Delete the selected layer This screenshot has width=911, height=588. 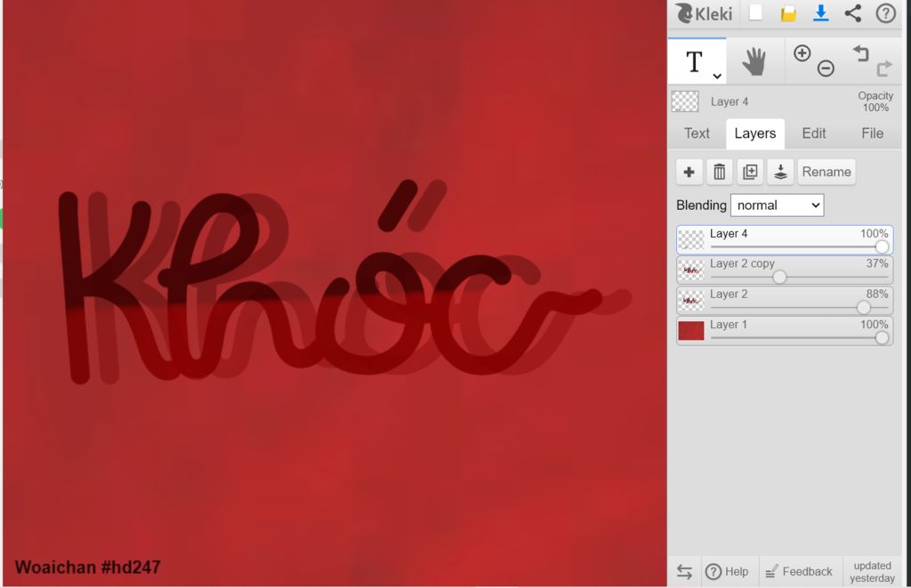coord(719,172)
